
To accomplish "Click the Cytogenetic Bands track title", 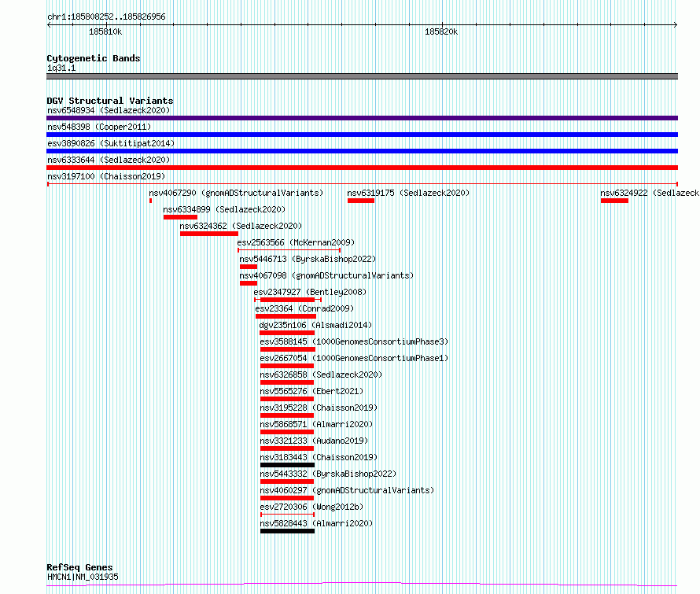I will (94, 58).
